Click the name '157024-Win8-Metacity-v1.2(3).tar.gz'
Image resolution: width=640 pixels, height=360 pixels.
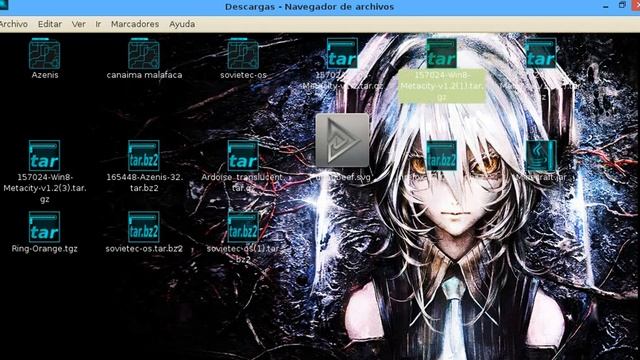point(45,188)
